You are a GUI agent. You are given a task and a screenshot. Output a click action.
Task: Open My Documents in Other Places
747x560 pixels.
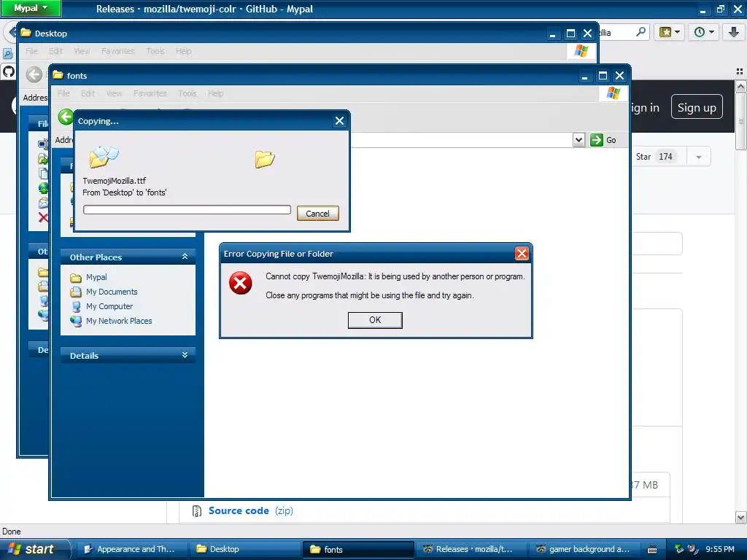[x=112, y=292]
